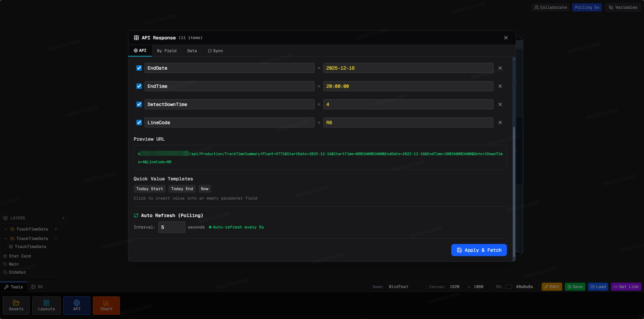The image size is (644, 319).
Task: Open Collaborate from the top bar
Action: pos(550,7)
